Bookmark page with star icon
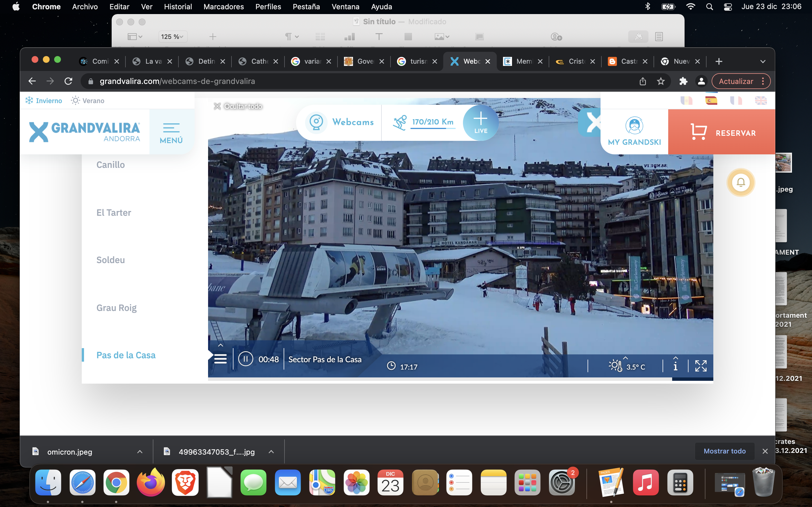The height and width of the screenshot is (507, 812). click(661, 81)
